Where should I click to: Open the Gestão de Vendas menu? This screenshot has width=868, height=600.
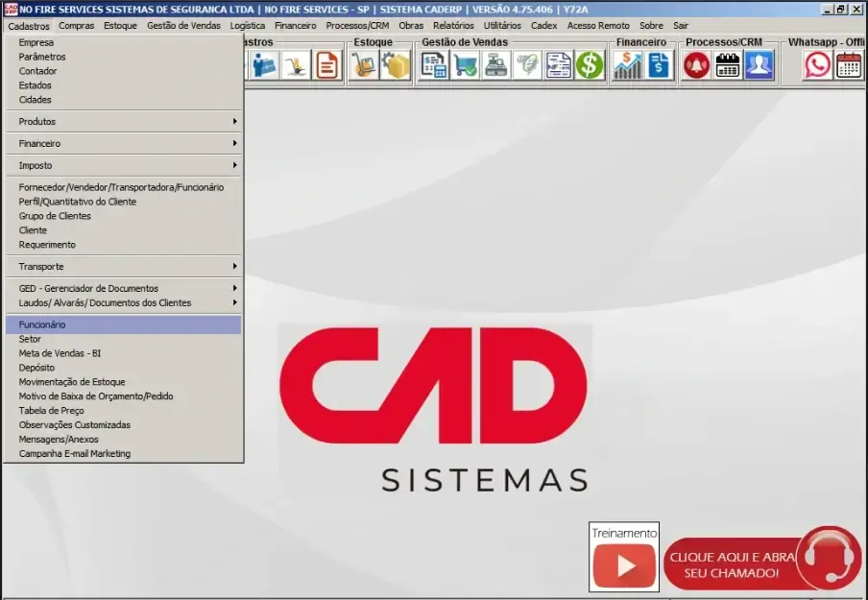pyautogui.click(x=183, y=26)
